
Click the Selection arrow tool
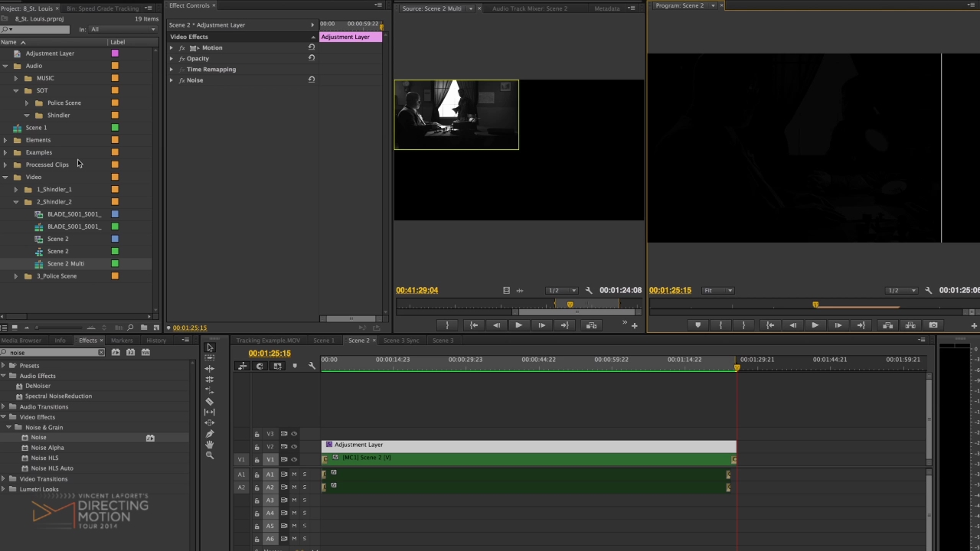point(210,347)
